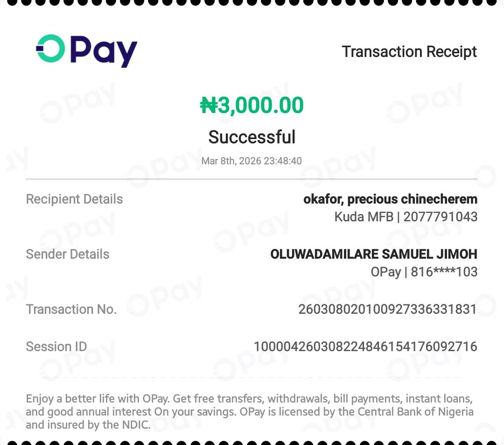504x445 pixels.
Task: Select the transaction number 260308020100927336331831
Action: point(387,309)
